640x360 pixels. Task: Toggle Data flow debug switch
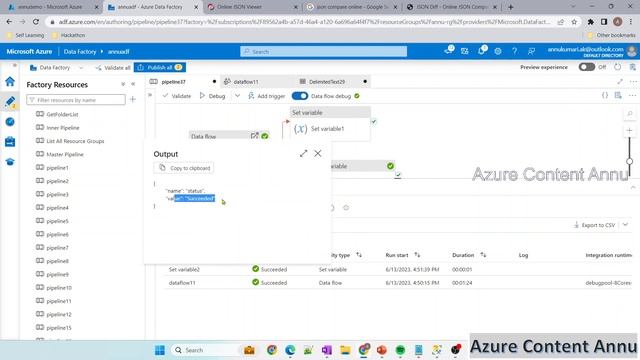[300, 96]
